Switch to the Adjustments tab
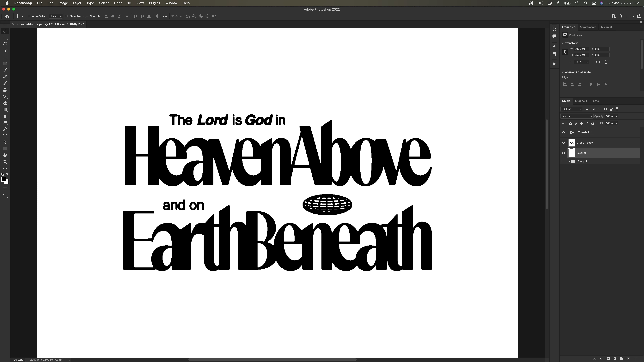 588,27
